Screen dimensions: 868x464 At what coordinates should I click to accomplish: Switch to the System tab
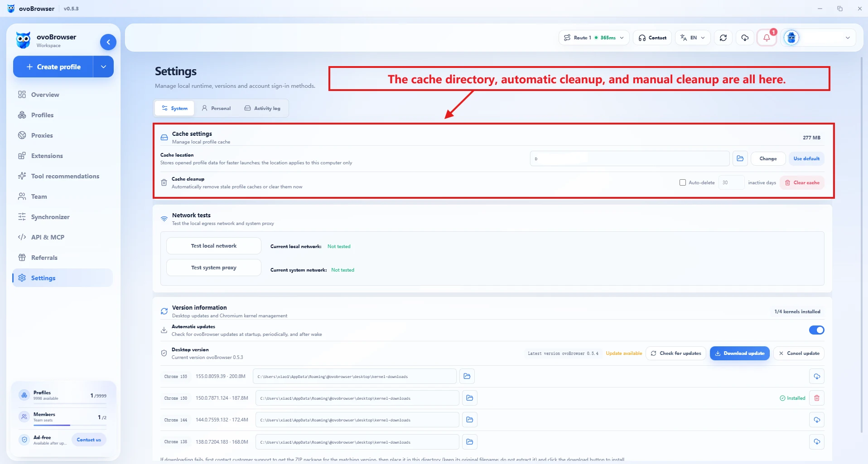point(174,108)
